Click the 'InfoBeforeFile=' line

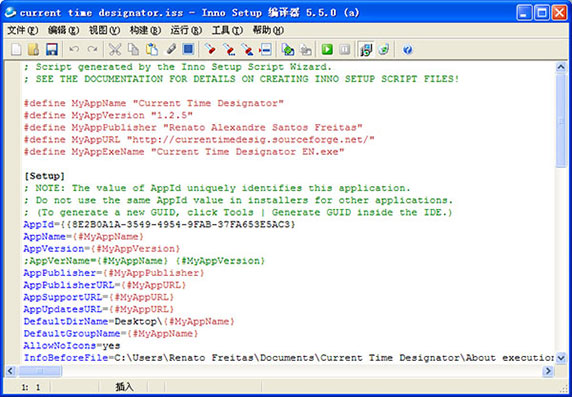pos(289,358)
